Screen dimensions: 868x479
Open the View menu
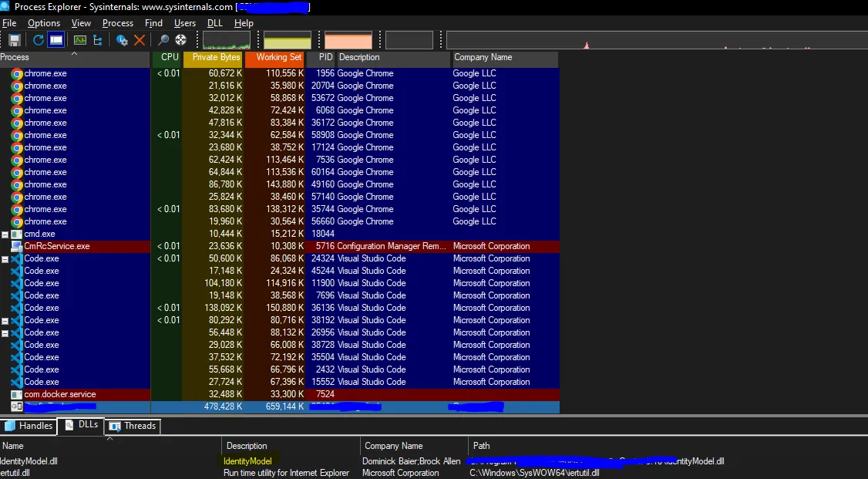pos(81,23)
